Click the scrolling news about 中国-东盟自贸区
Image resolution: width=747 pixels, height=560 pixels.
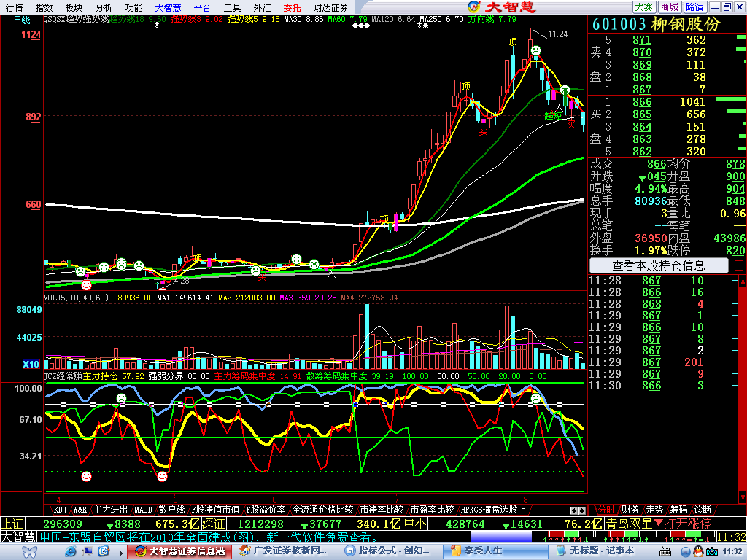click(209, 537)
